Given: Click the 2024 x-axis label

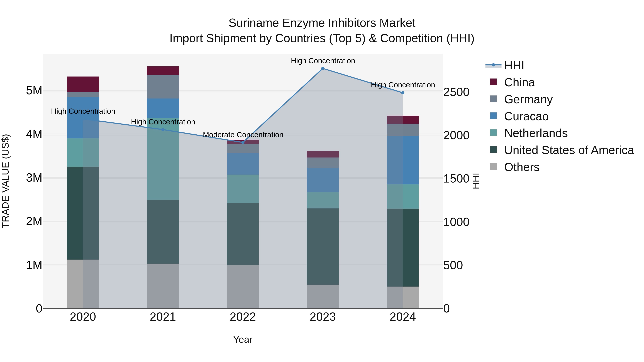Looking at the screenshot, I should point(403,317).
